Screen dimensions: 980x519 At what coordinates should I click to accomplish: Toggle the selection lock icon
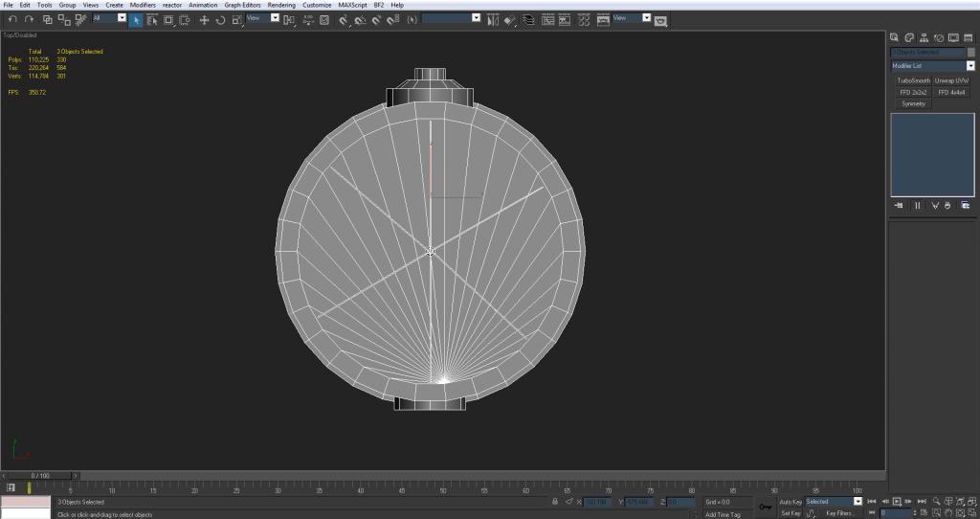[555, 501]
